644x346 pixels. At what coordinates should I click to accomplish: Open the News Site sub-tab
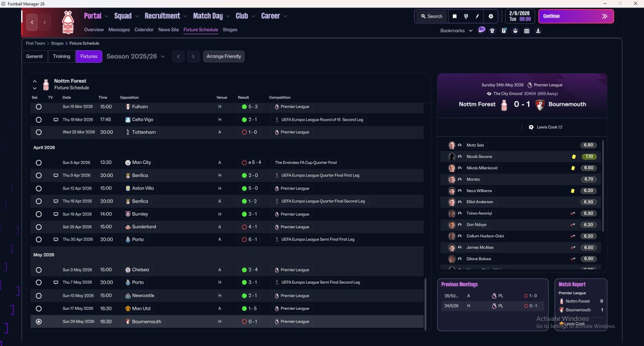pyautogui.click(x=169, y=30)
